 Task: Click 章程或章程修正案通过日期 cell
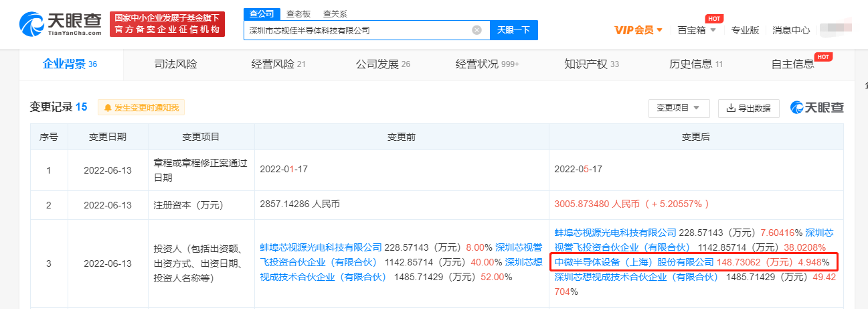coord(201,170)
